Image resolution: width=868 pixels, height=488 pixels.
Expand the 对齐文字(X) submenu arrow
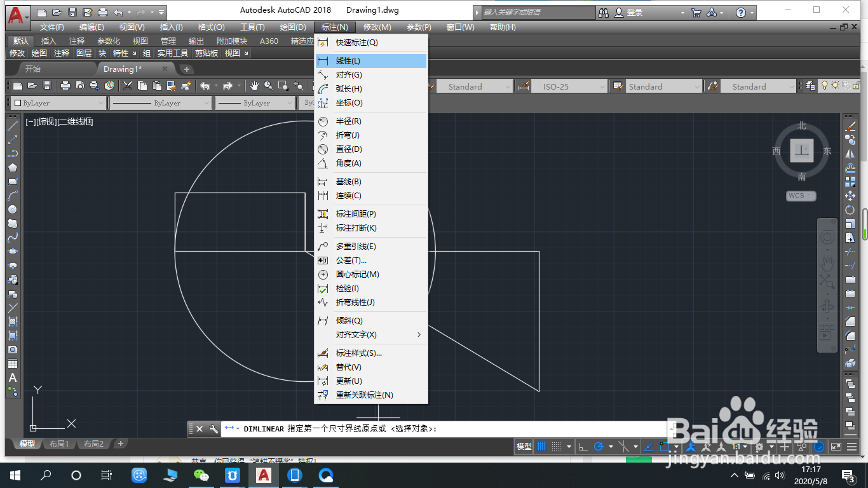coord(419,335)
